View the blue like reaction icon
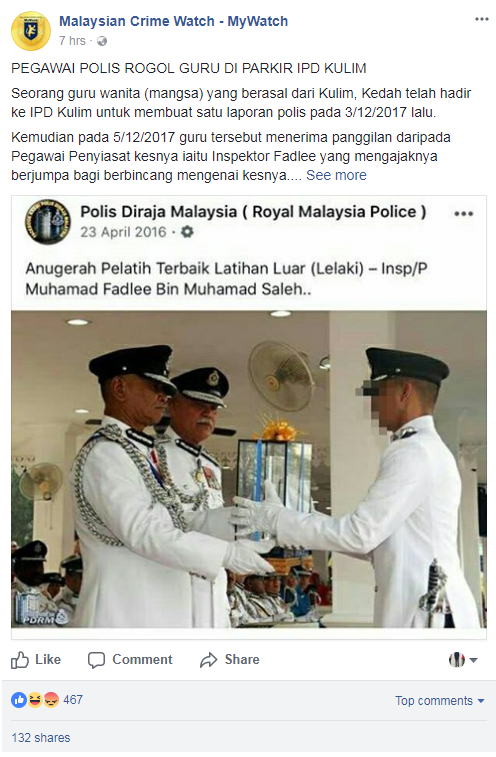This screenshot has height=757, width=496. pos(19,700)
